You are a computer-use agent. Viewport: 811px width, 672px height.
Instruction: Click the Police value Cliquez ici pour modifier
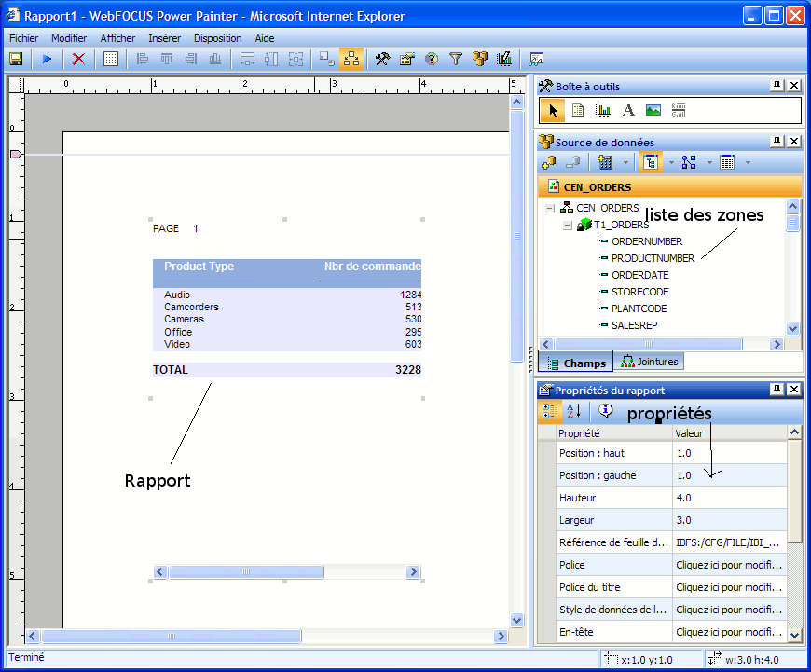pos(729,565)
